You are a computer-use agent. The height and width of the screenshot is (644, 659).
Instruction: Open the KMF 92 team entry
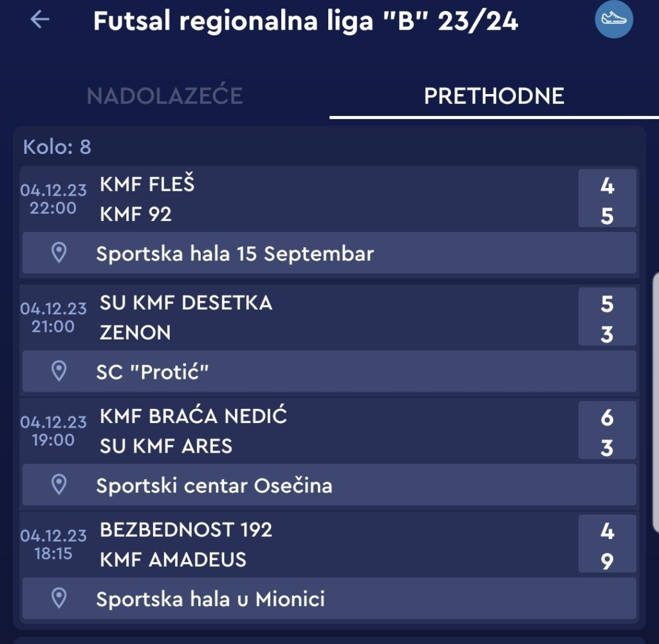click(136, 214)
